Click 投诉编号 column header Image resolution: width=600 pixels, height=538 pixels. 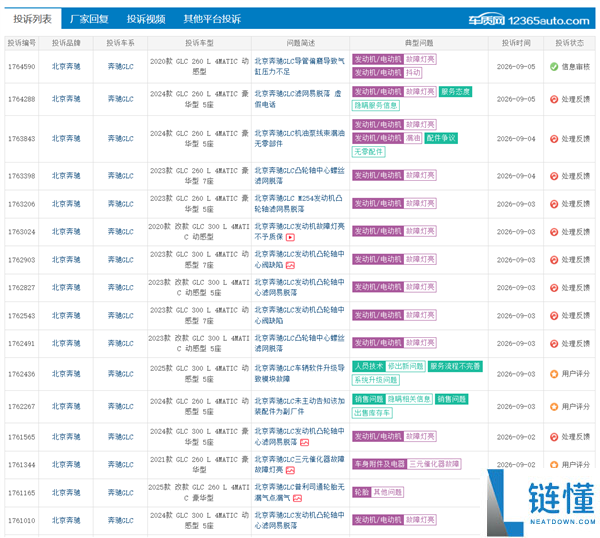[22, 43]
